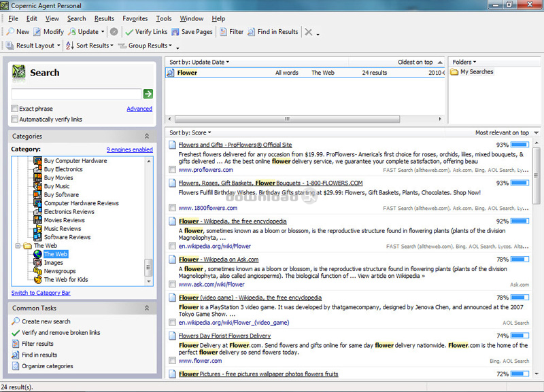544x392 pixels.
Task: Enable the Exact phrase checkbox
Action: click(14, 109)
